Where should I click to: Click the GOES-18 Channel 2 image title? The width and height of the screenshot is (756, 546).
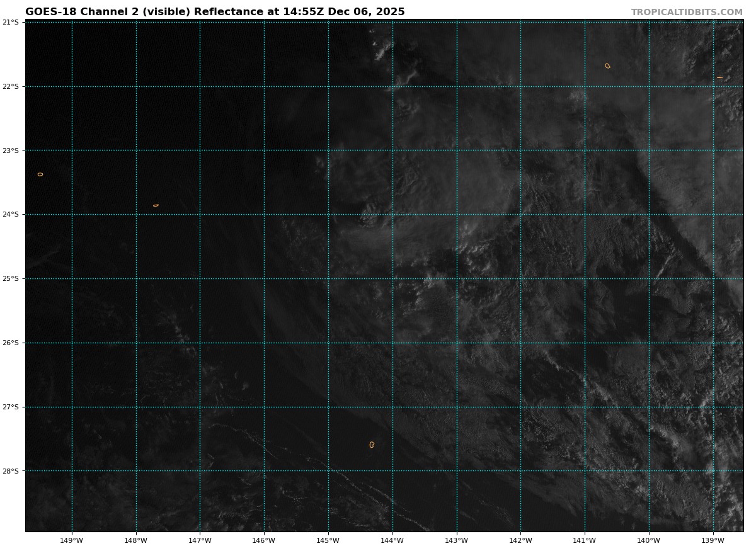click(x=215, y=12)
